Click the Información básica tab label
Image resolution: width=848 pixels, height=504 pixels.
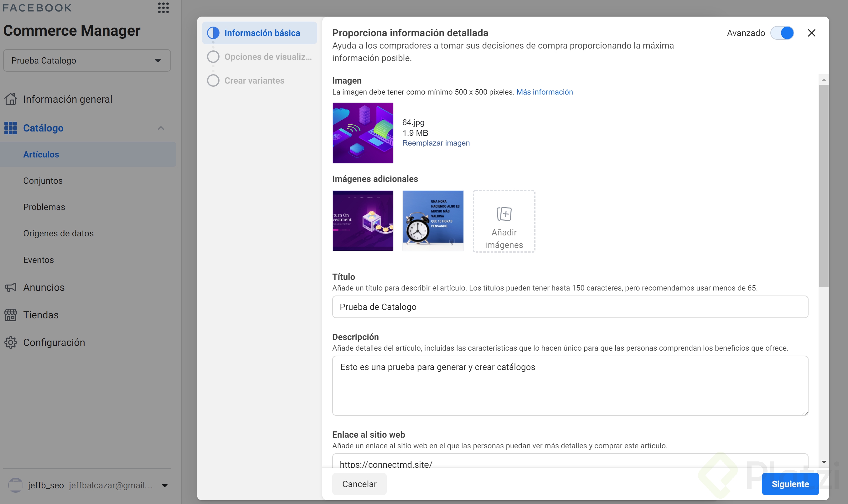tap(262, 33)
